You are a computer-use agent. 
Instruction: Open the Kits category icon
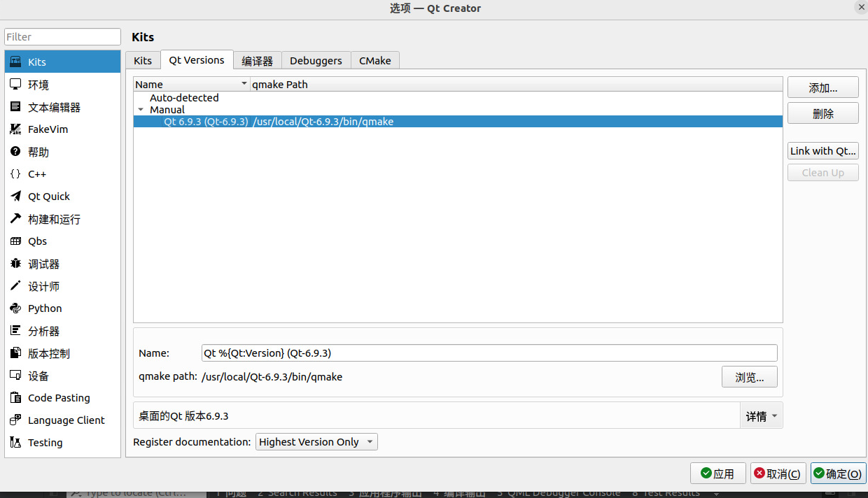(15, 62)
